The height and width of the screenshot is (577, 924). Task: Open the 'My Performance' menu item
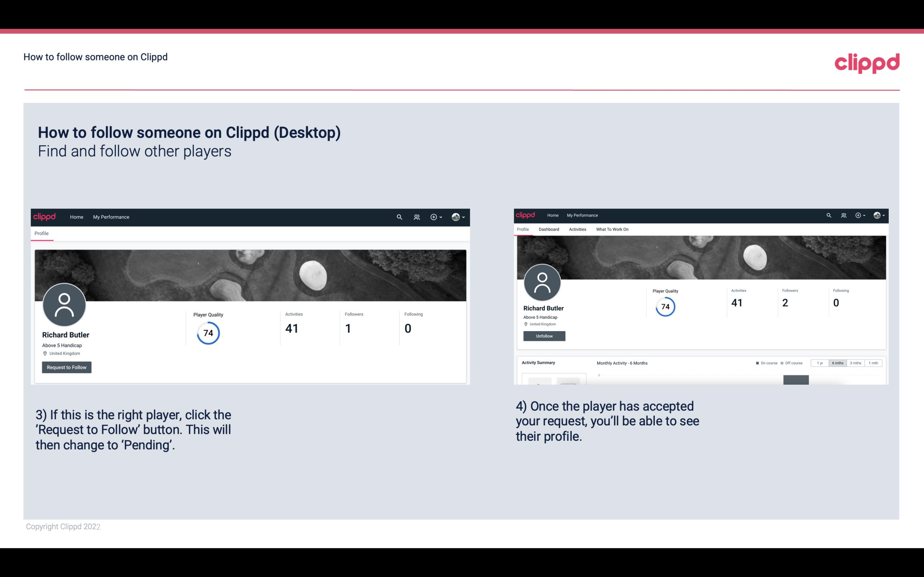(111, 217)
